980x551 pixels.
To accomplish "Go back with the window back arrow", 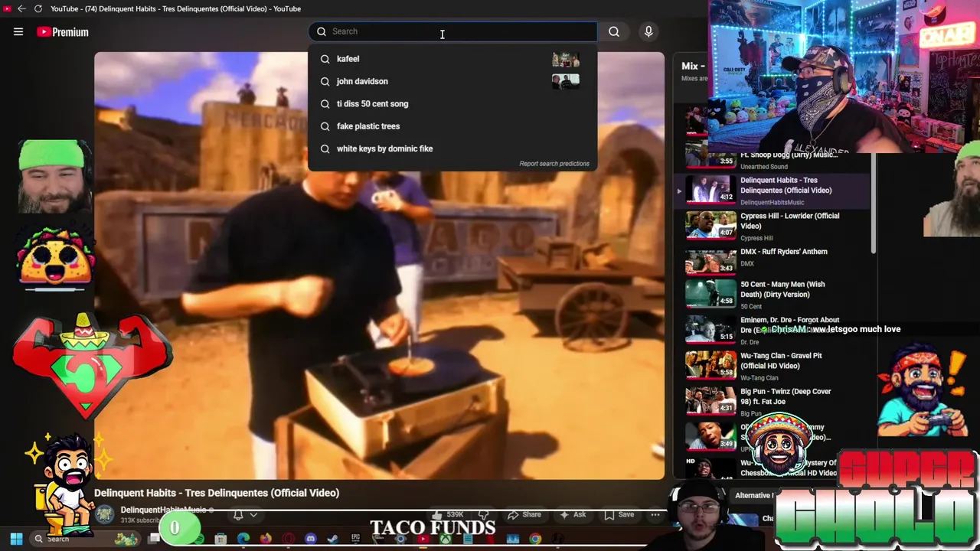I will (21, 8).
